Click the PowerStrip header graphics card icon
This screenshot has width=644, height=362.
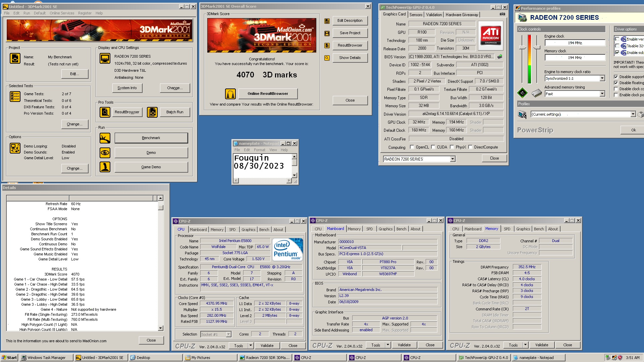(522, 17)
